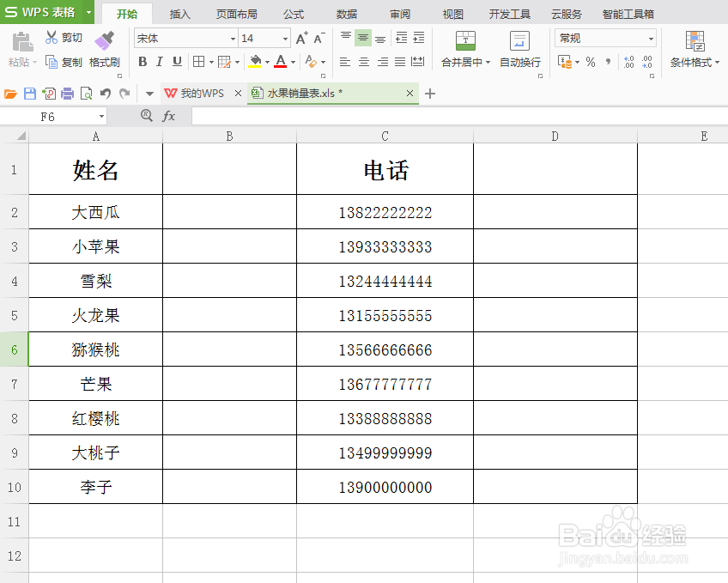
Task: Activate the 格式刷 (format painter) tool
Action: (x=104, y=41)
